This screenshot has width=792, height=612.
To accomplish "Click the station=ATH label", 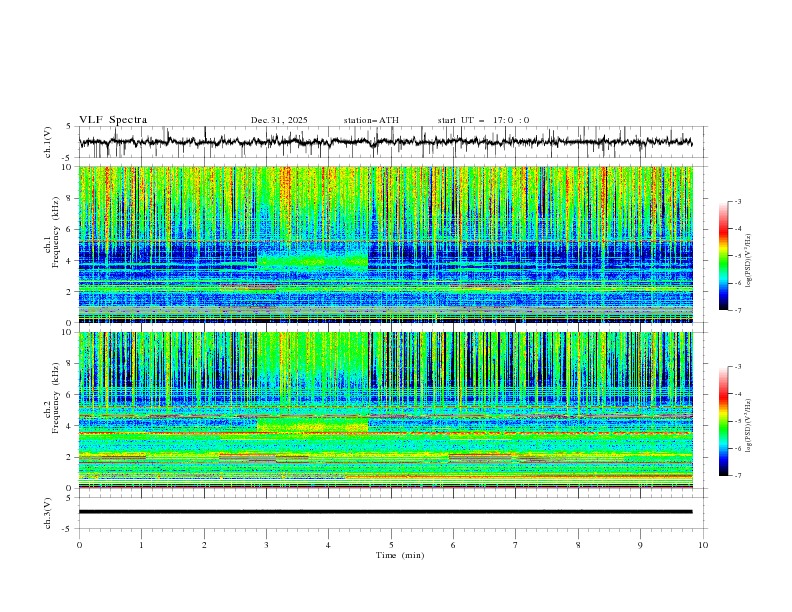I will coord(371,120).
